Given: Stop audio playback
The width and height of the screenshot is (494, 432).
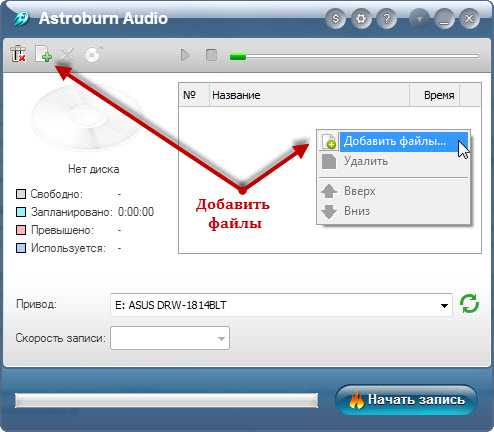Looking at the screenshot, I should tap(211, 55).
